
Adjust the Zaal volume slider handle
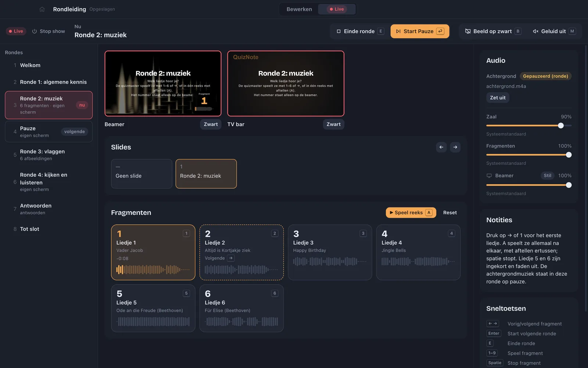561,125
